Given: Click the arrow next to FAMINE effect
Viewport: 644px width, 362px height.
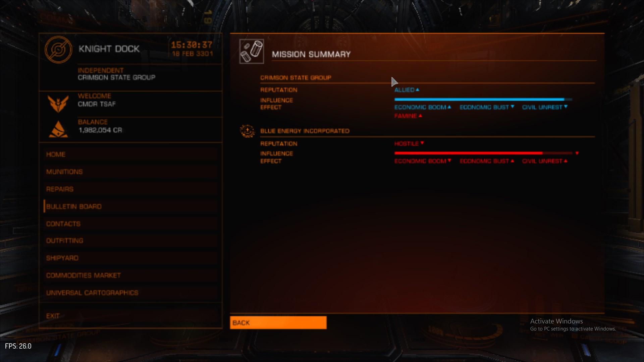Looking at the screenshot, I should pos(420,116).
